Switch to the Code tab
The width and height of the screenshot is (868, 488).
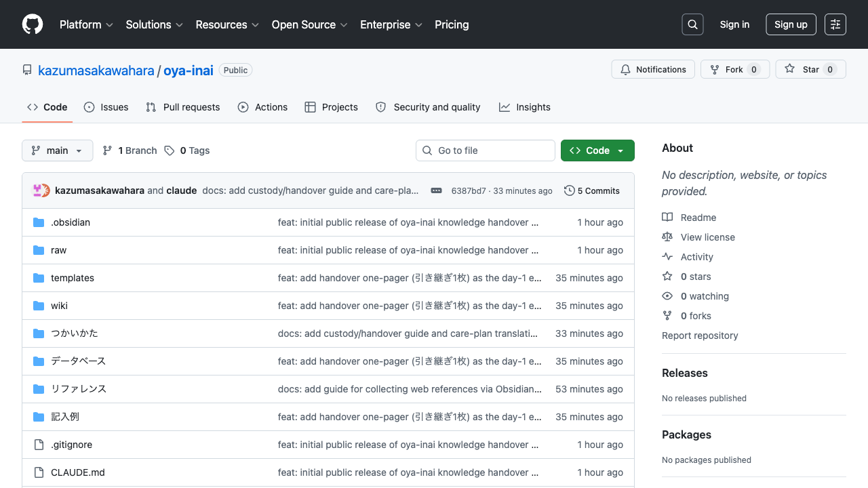point(47,107)
